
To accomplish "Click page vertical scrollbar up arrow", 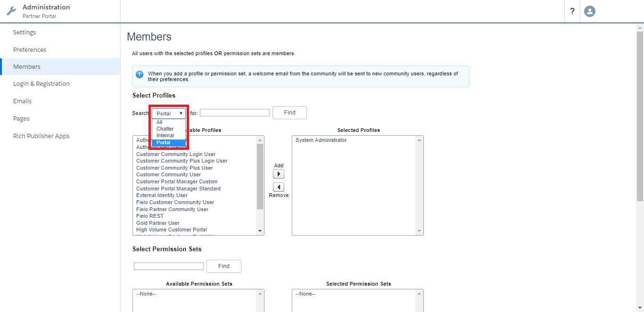I will coord(640,27).
